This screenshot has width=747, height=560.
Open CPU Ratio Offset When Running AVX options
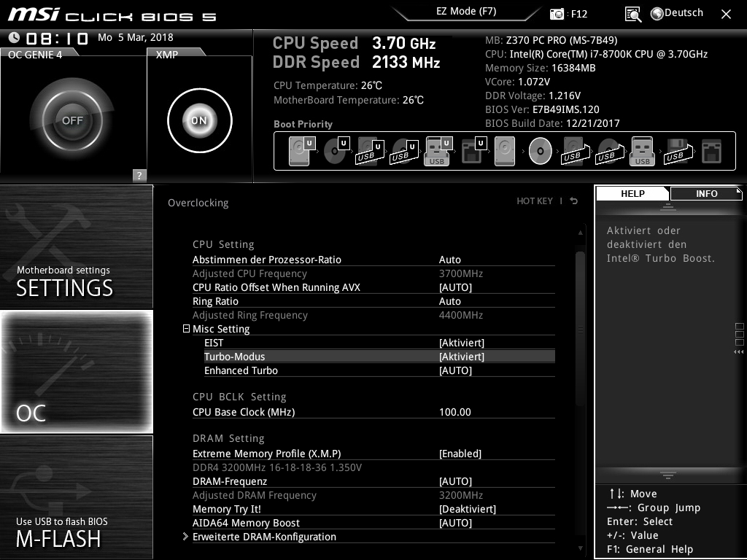click(455, 287)
